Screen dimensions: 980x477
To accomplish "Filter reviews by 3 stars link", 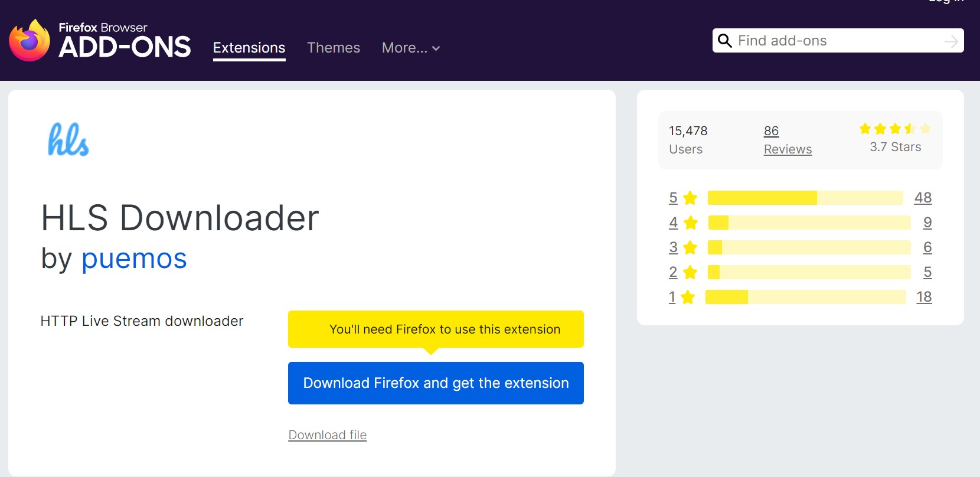I will pyautogui.click(x=673, y=247).
